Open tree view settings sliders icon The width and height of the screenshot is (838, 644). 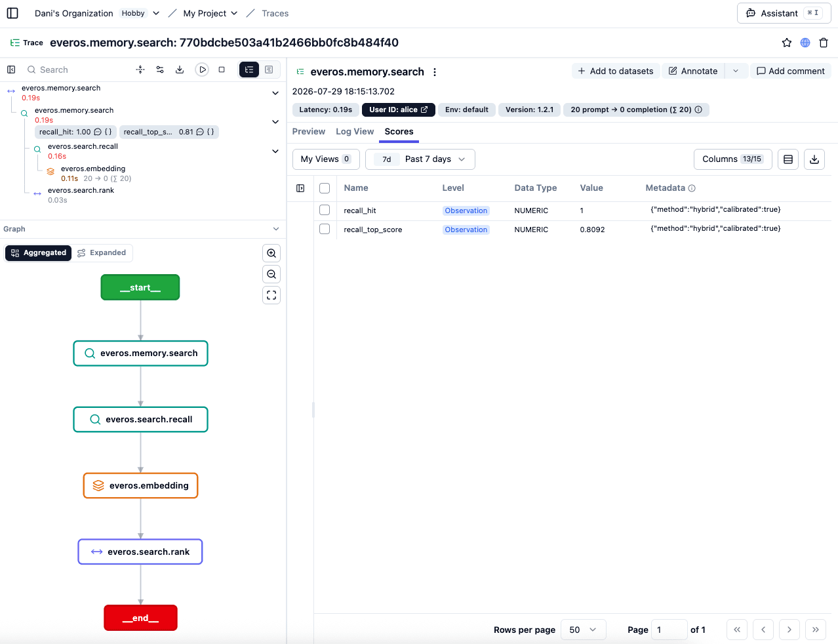point(160,70)
